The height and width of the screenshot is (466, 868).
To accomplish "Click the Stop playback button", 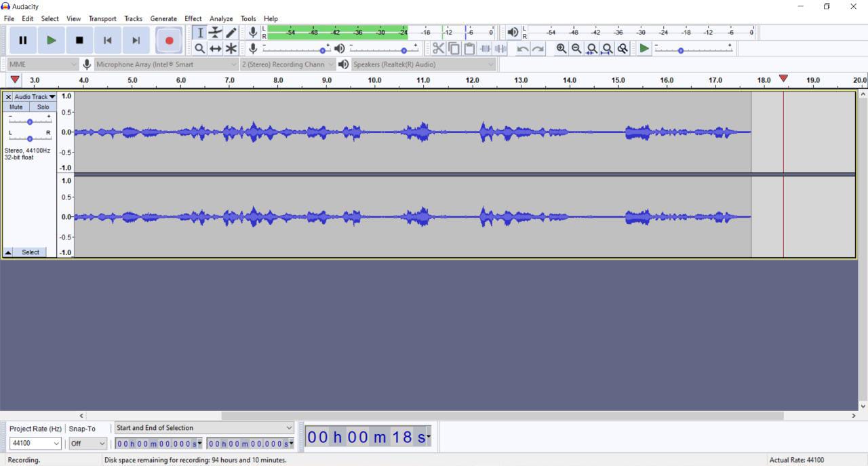I will [x=79, y=41].
